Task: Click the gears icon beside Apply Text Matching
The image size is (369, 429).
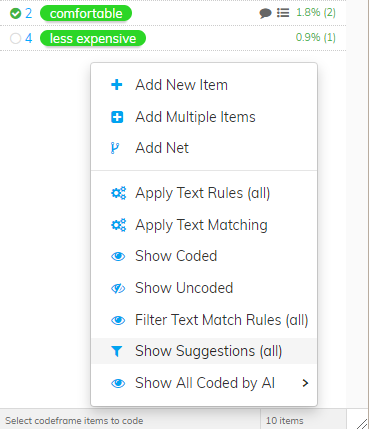Action: (118, 225)
